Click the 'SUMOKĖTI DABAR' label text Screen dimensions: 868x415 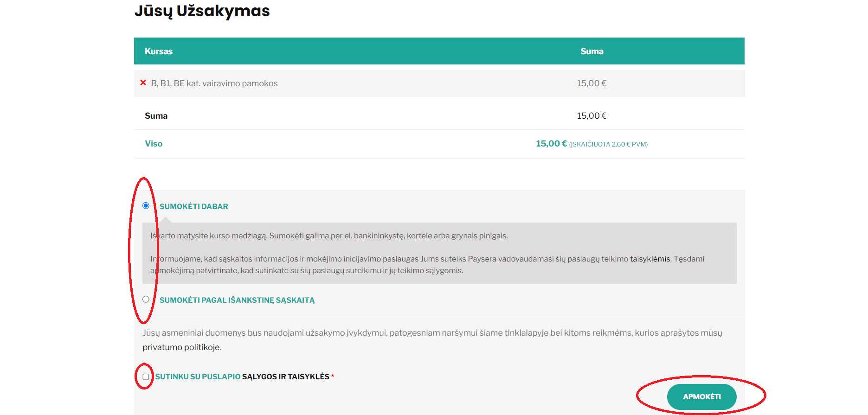point(193,206)
